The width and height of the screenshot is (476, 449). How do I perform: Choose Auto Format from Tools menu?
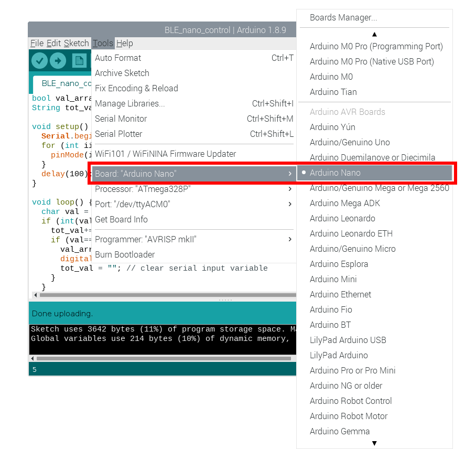tap(194, 58)
